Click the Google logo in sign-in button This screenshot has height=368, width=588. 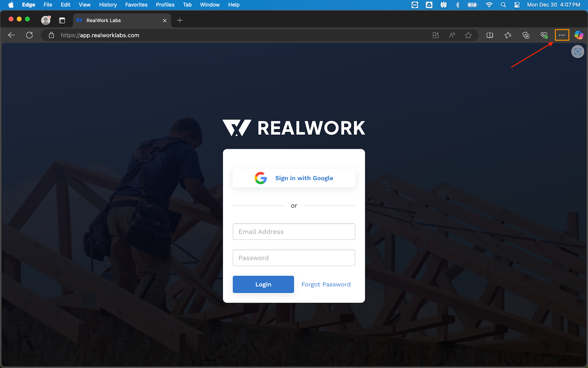tap(261, 178)
